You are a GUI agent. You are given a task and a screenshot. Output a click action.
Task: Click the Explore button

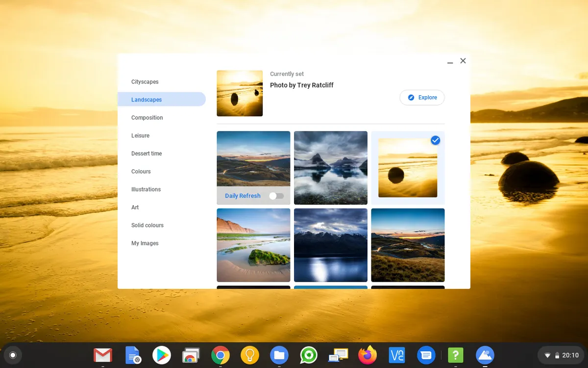(x=422, y=97)
